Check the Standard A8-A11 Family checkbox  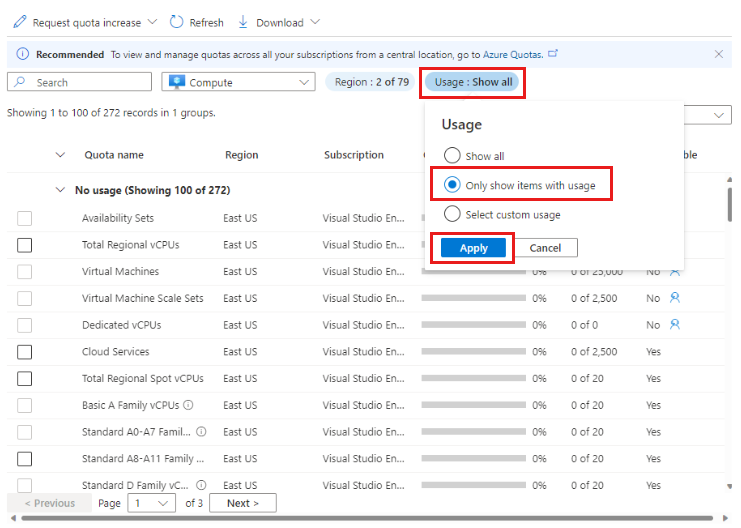pos(25,459)
